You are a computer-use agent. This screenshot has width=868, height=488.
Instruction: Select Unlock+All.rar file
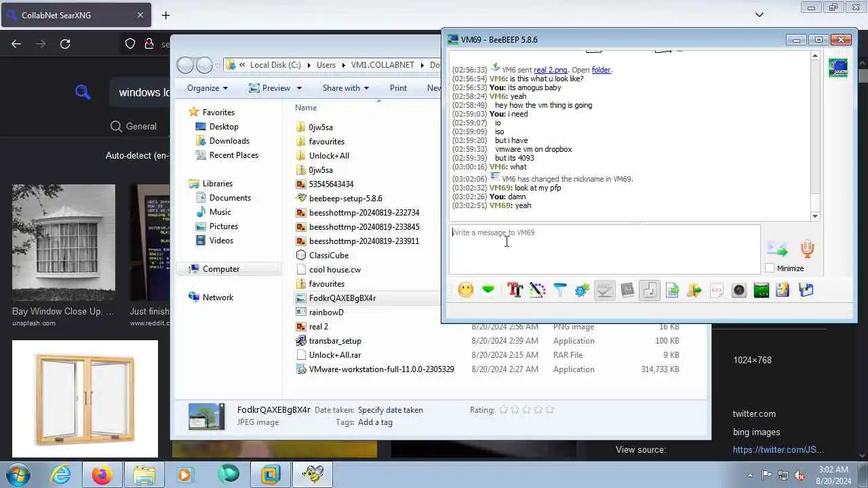pos(335,355)
